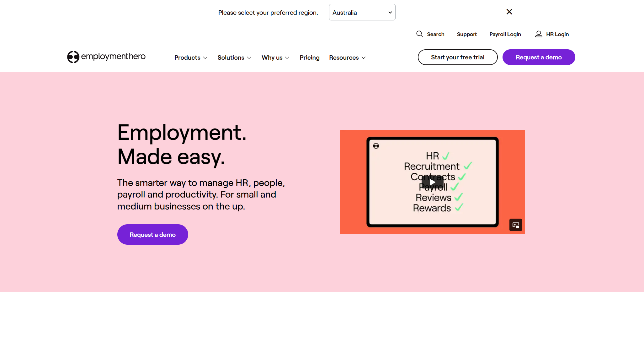The width and height of the screenshot is (644, 343).
Task: Click the search magnifier icon
Action: pyautogui.click(x=419, y=34)
